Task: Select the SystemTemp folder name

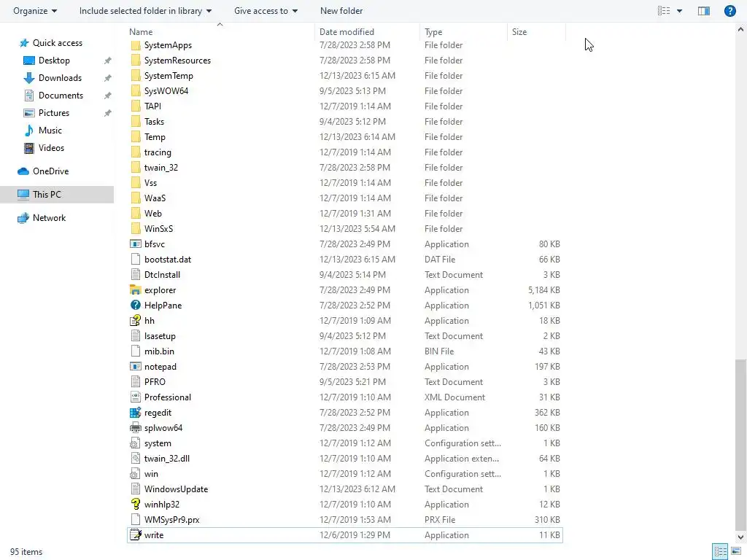Action: click(169, 76)
